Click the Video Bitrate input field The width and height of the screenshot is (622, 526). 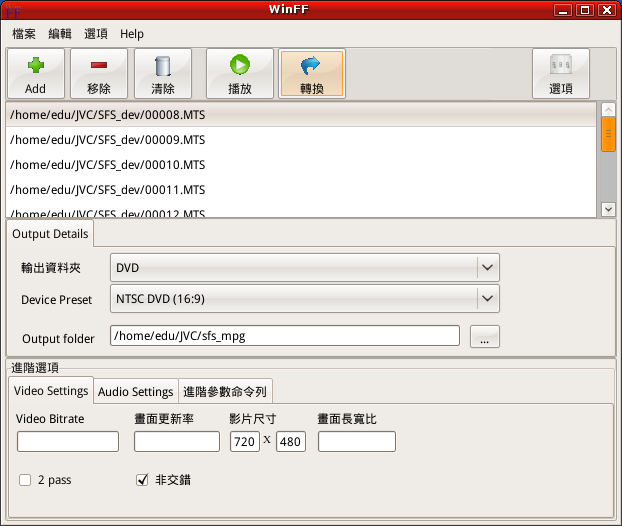68,441
